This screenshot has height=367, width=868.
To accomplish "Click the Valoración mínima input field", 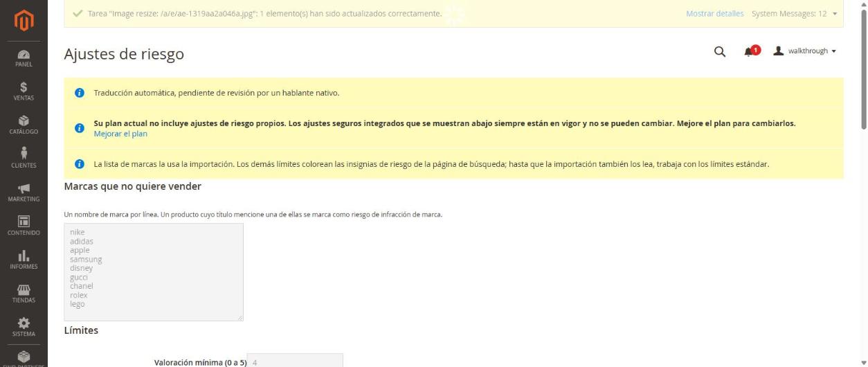I will pyautogui.click(x=295, y=361).
